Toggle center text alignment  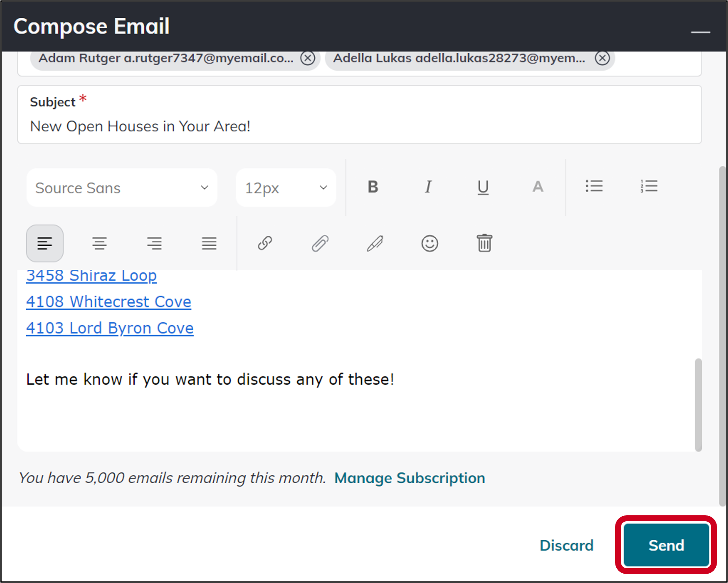pyautogui.click(x=99, y=243)
